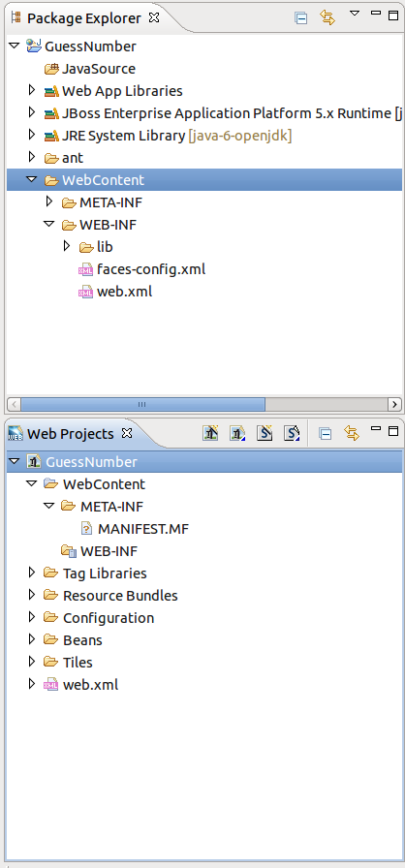Expand the Web App Libraries node
The height and width of the screenshot is (868, 405).
coord(32,90)
